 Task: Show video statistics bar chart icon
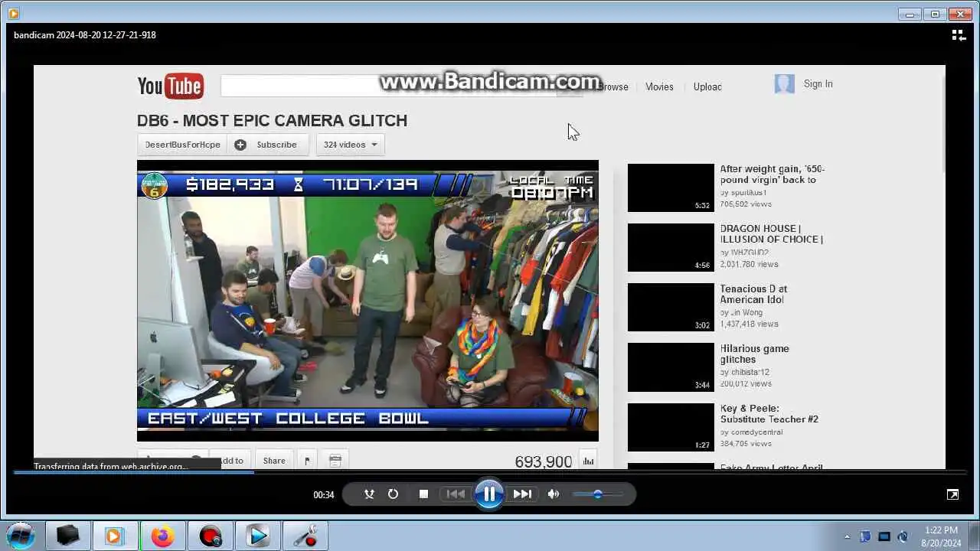588,461
